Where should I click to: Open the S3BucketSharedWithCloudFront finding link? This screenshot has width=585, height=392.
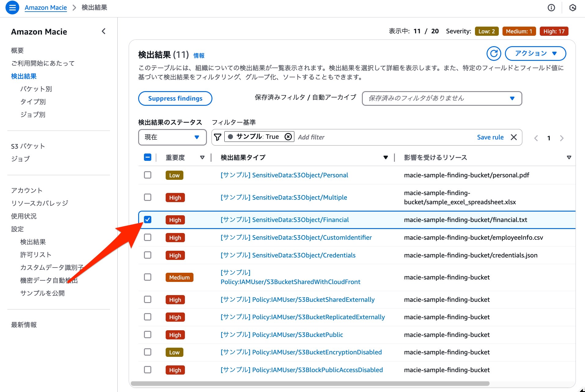(290, 277)
